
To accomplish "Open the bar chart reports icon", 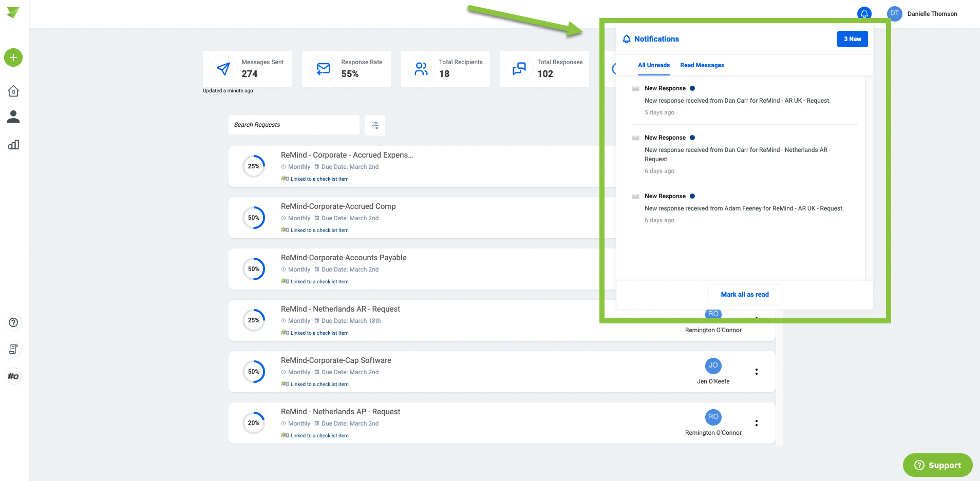I will tap(13, 145).
